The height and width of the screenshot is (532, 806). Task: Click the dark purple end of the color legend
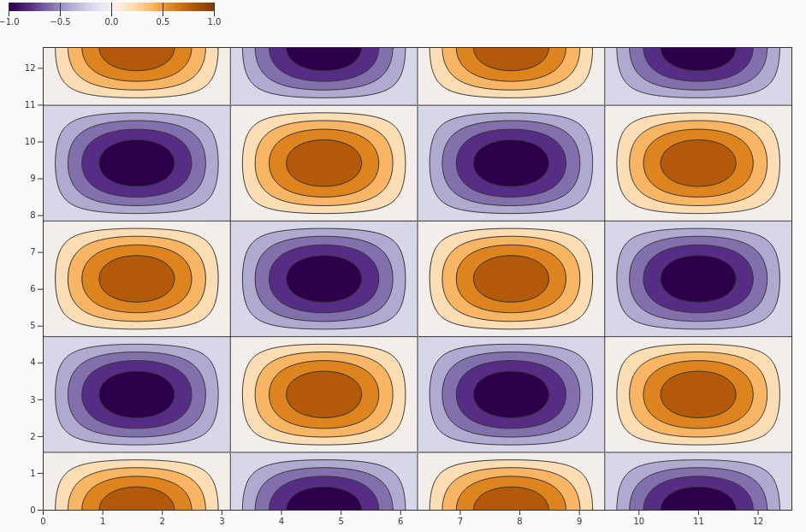[x=11, y=7]
